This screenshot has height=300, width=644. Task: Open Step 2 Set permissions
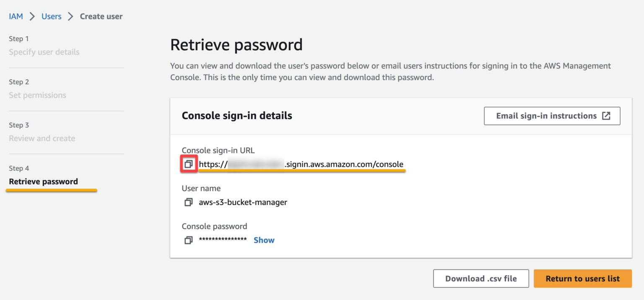pyautogui.click(x=37, y=95)
